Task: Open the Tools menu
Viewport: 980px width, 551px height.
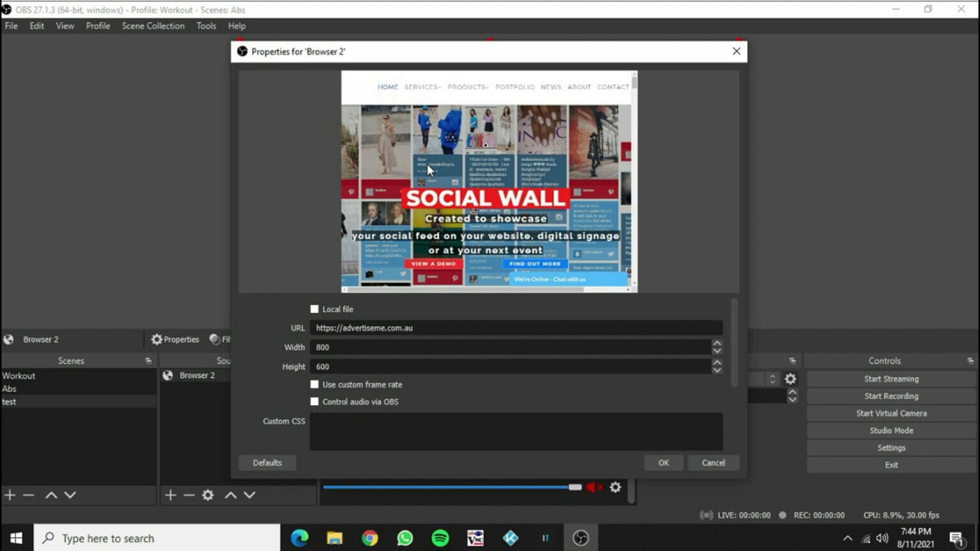Action: pos(205,26)
